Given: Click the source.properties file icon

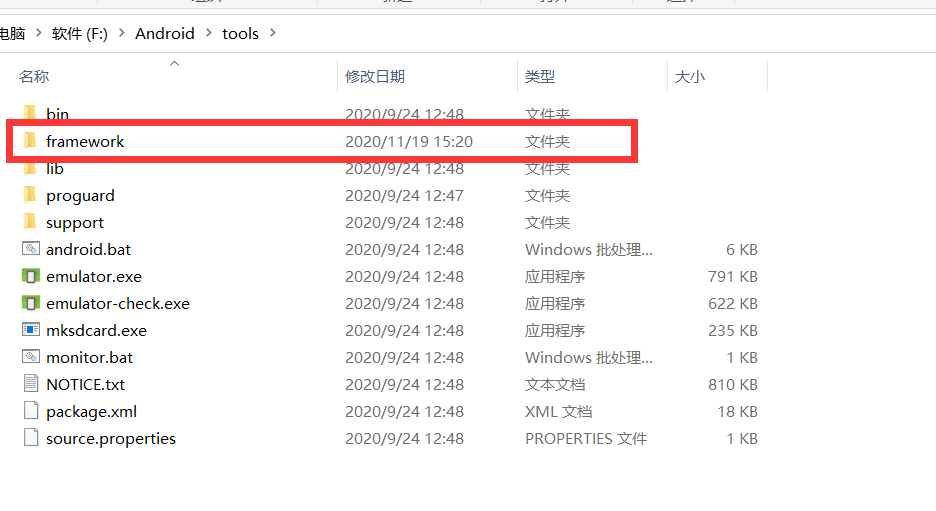Looking at the screenshot, I should tap(30, 437).
